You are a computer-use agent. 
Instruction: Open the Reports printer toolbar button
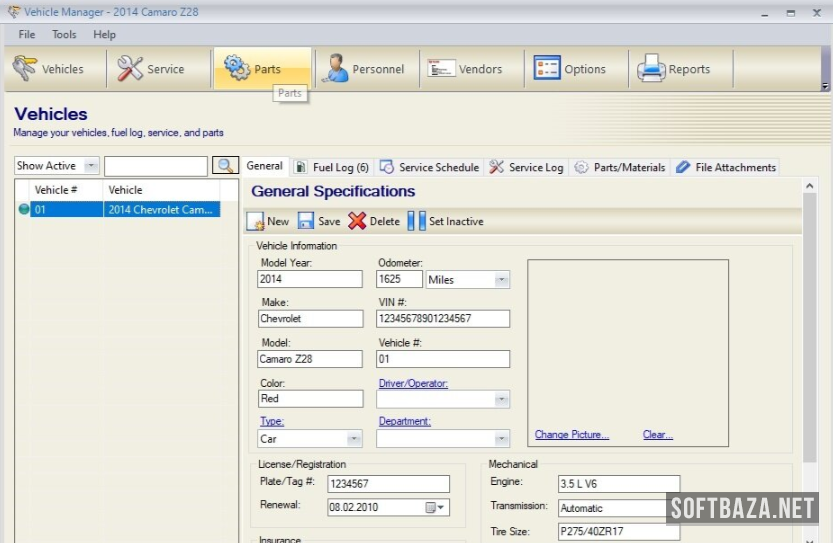click(674, 69)
